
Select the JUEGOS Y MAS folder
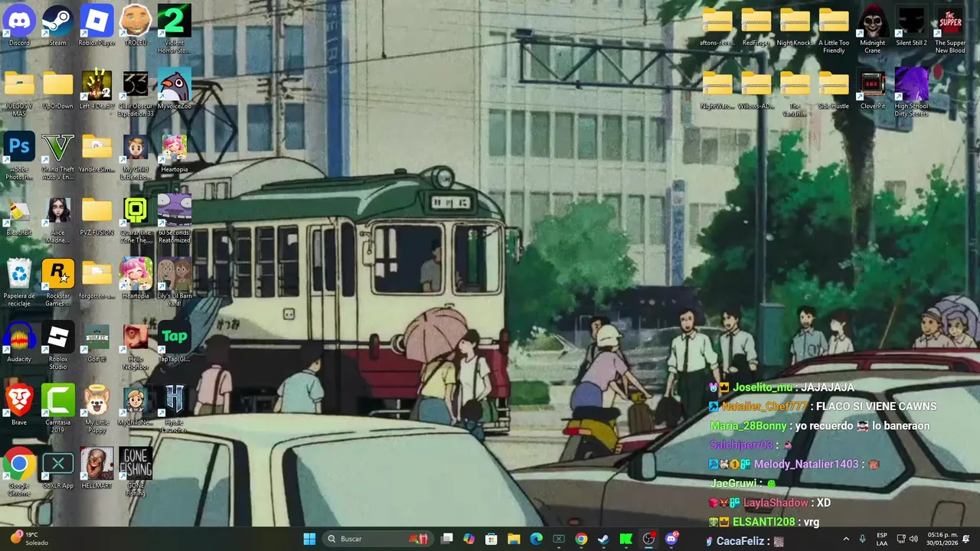point(19,93)
